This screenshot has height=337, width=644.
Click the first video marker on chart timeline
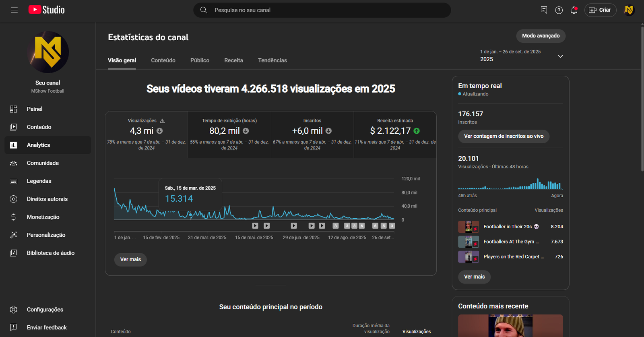pos(255,226)
